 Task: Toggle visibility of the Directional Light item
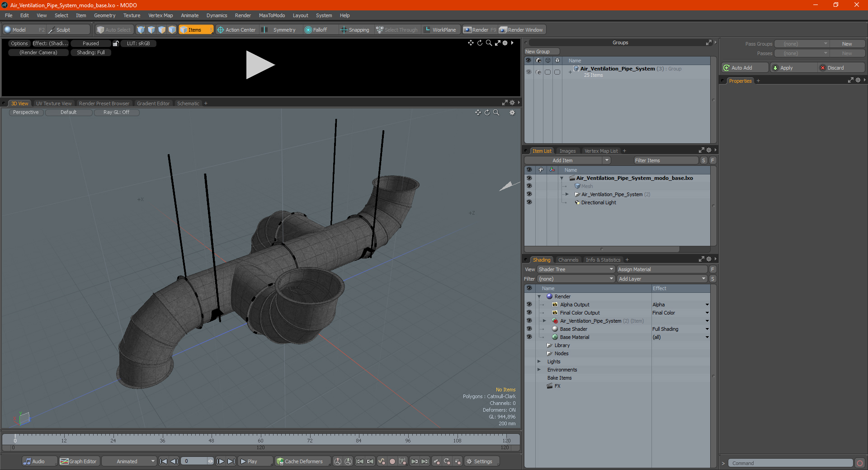[529, 202]
